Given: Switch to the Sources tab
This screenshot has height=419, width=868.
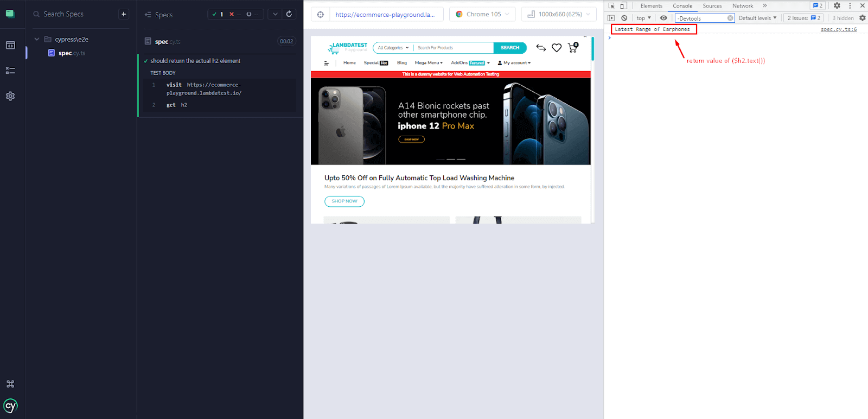Looking at the screenshot, I should [x=712, y=5].
